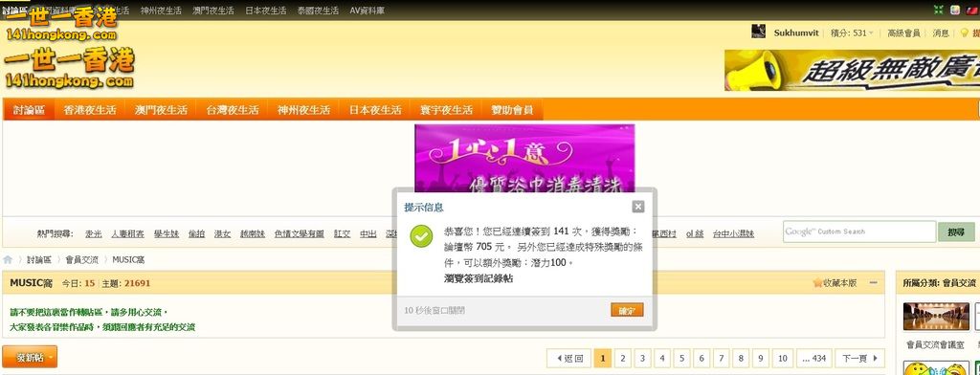
Task: Open the 高級會員 link
Action: pos(903,33)
